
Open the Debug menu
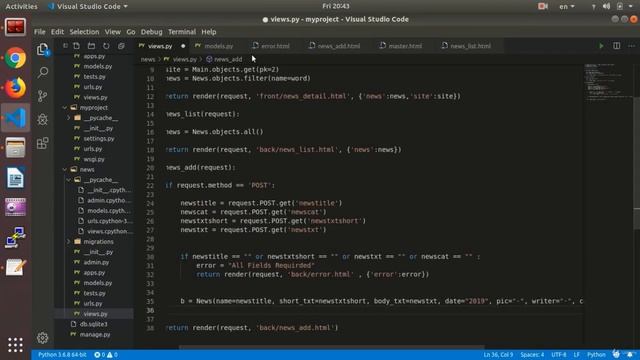[x=151, y=32]
